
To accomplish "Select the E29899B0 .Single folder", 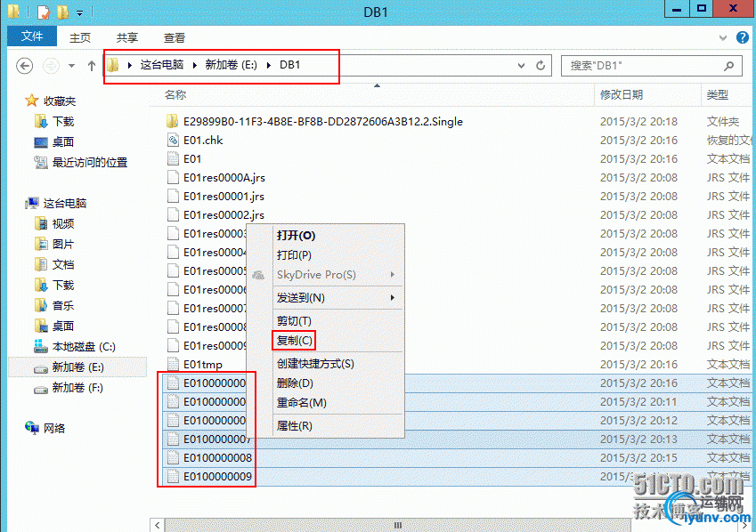I will click(x=323, y=121).
